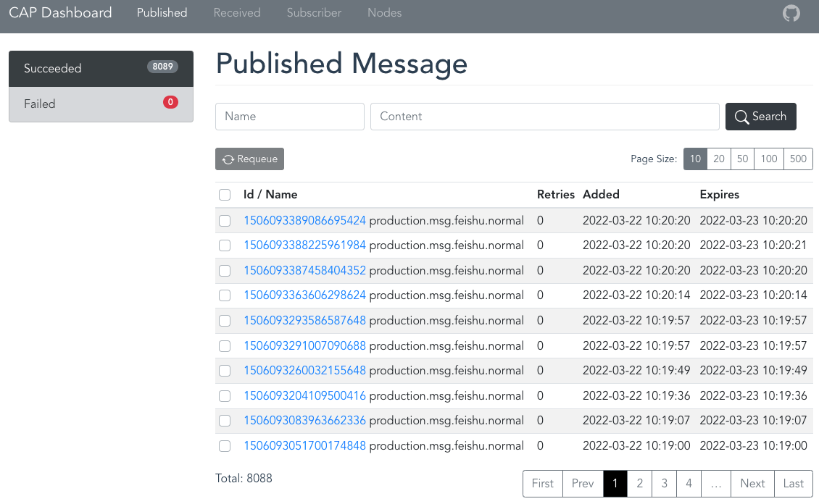The image size is (819, 504).
Task: Set page size to 500
Action: tap(798, 159)
